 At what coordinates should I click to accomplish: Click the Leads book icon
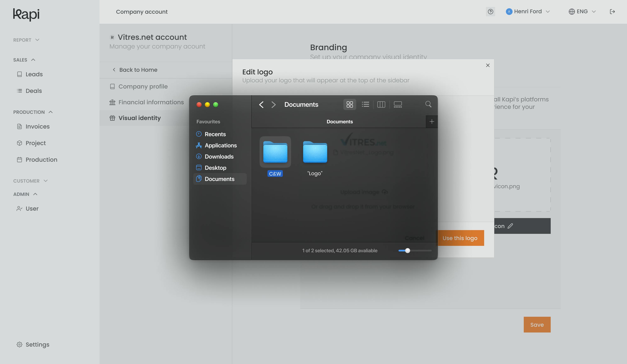tap(19, 74)
